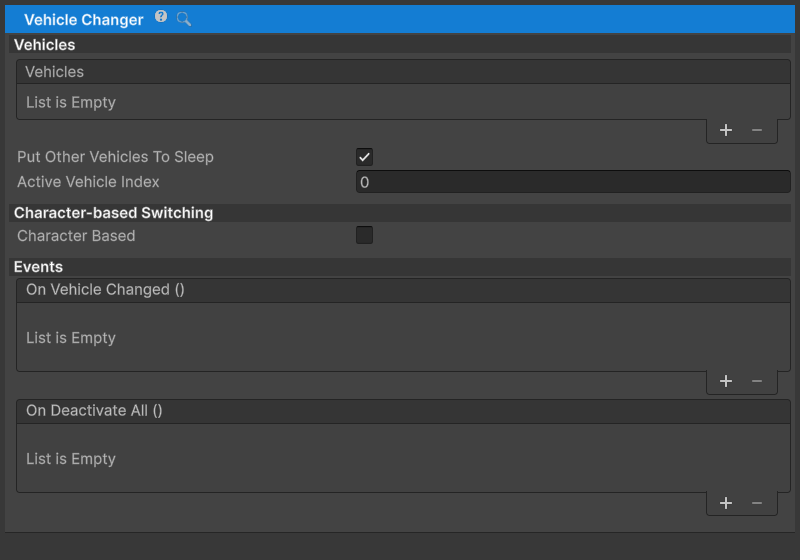Click the Vehicle Changer header title
Viewport: 800px width, 560px height.
pyautogui.click(x=84, y=20)
